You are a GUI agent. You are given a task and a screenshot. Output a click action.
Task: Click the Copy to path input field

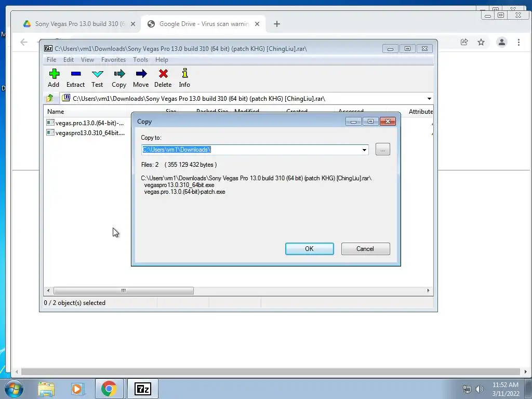(251, 150)
